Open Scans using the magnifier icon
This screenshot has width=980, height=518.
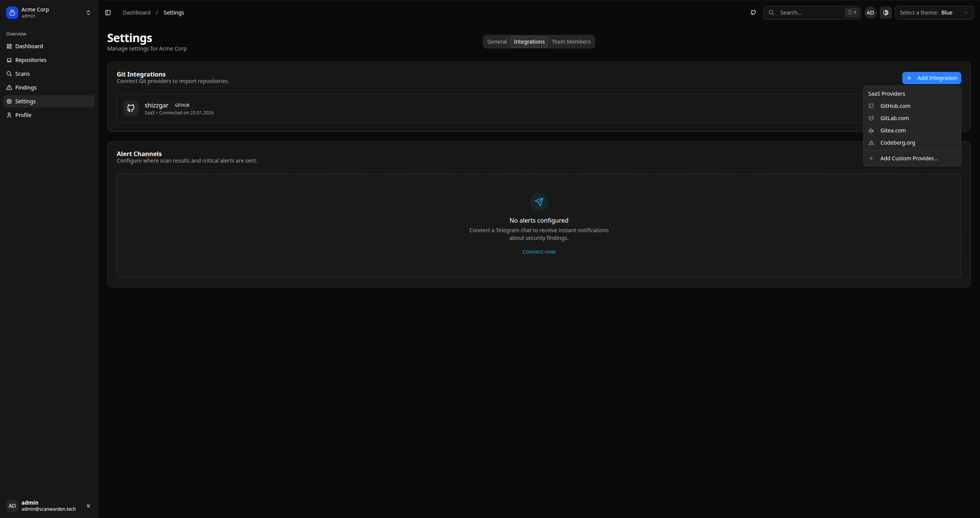click(9, 74)
